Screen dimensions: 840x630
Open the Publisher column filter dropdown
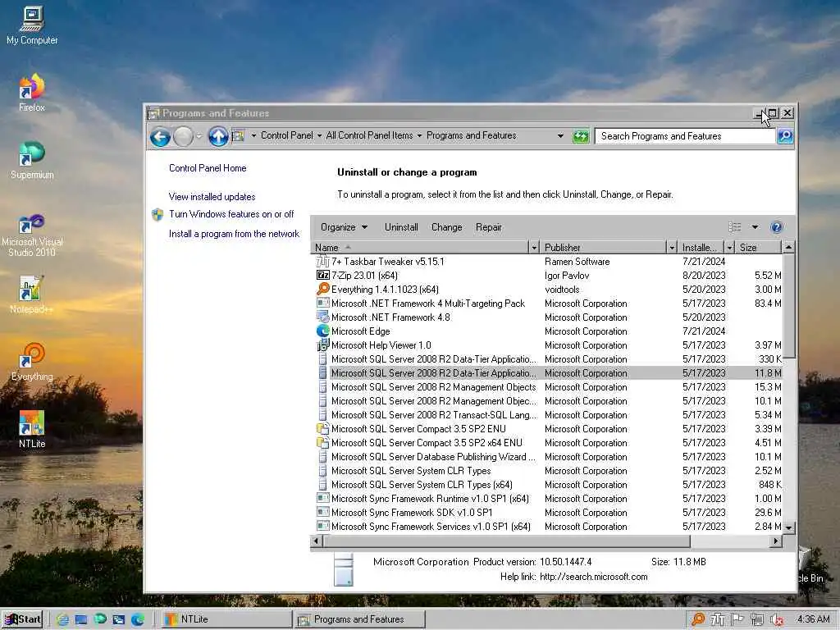click(672, 248)
